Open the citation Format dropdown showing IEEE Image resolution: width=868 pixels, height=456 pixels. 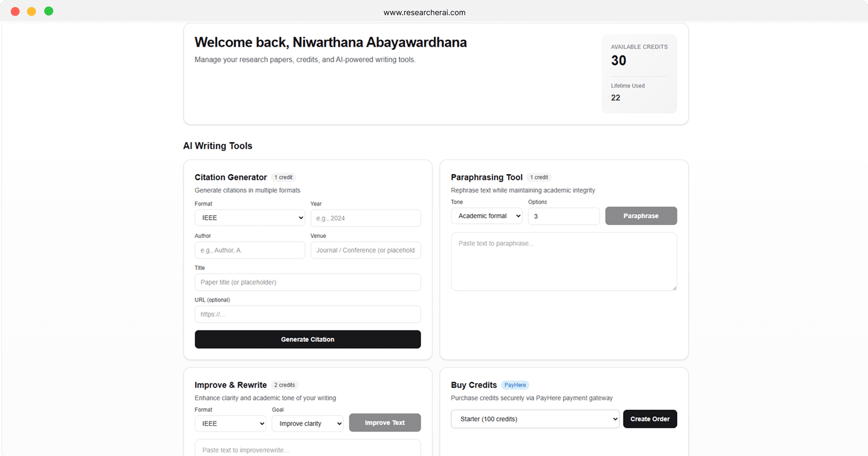250,218
